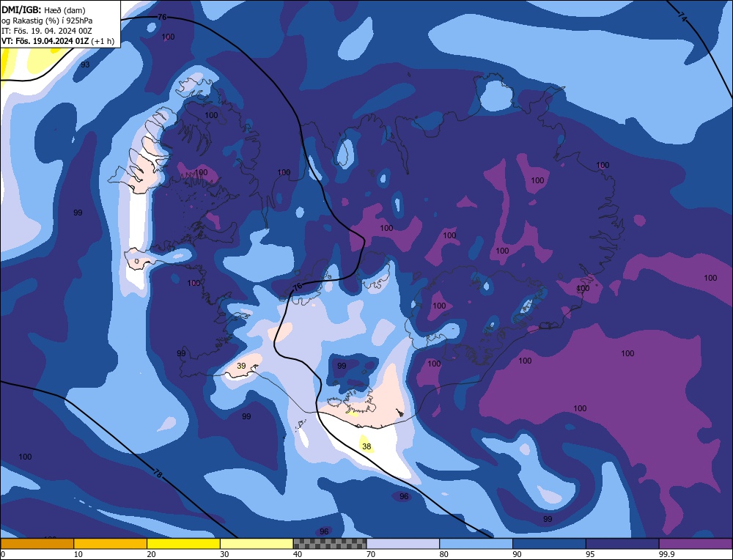Click the legend tick label '90'

(517, 554)
